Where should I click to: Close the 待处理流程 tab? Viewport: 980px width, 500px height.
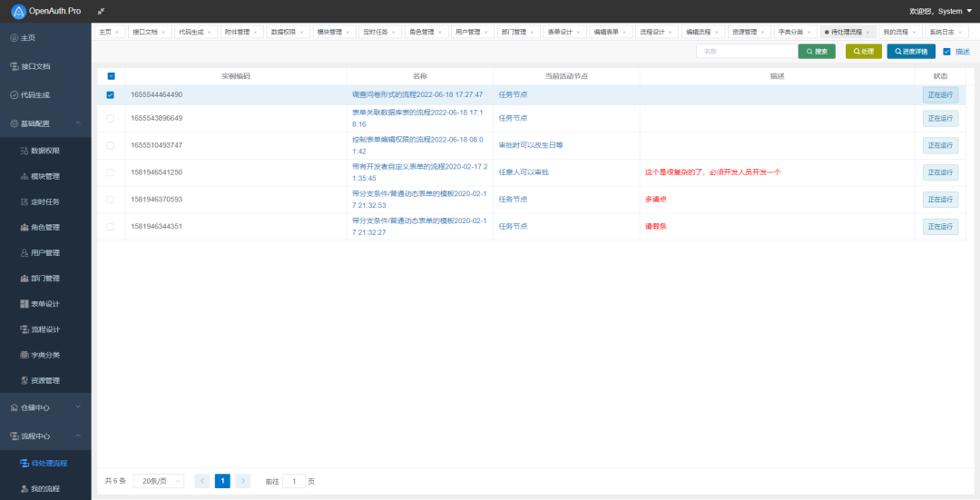pyautogui.click(x=867, y=32)
